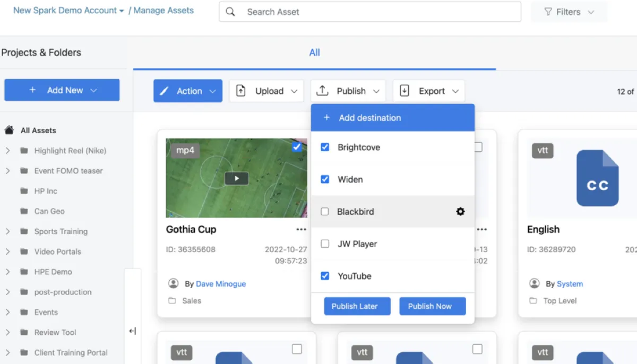Click the Blackbird destination settings gear
Viewport: 637px width, 364px height.
coord(460,211)
